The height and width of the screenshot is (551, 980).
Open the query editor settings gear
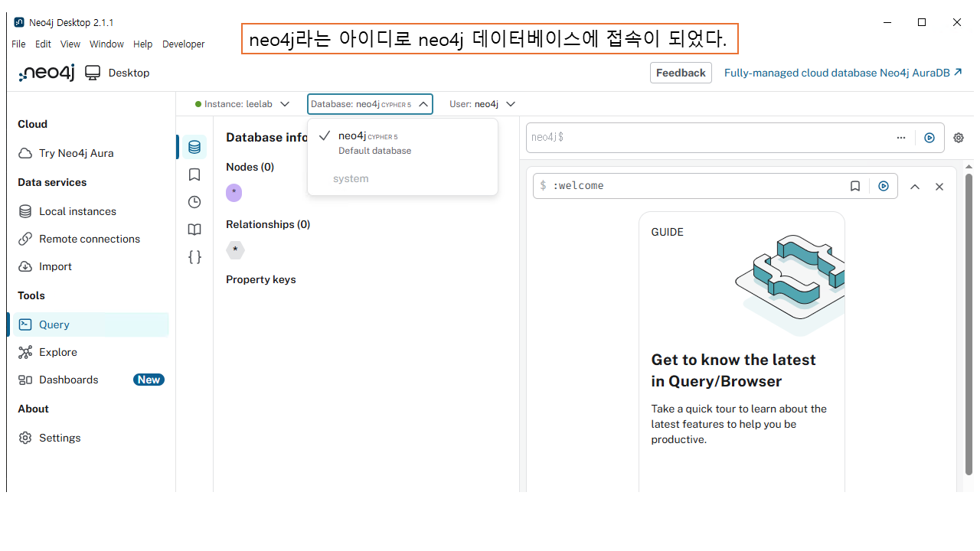point(959,138)
